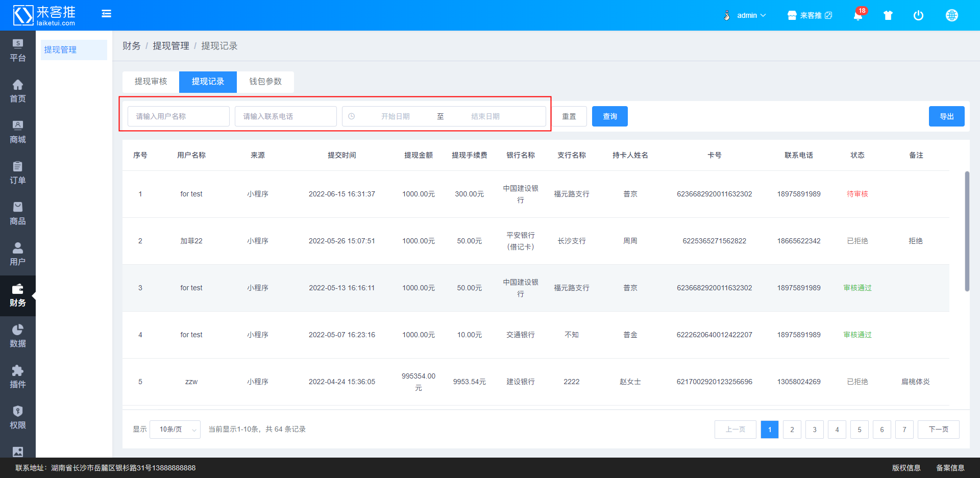Image resolution: width=980 pixels, height=478 pixels.
Task: Toggle the hamburger sidebar menu icon
Action: 106,14
